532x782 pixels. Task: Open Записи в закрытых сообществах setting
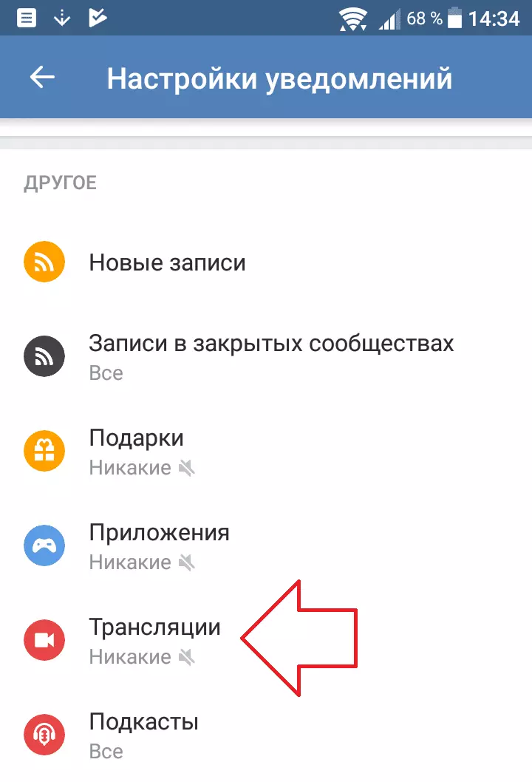(266, 356)
